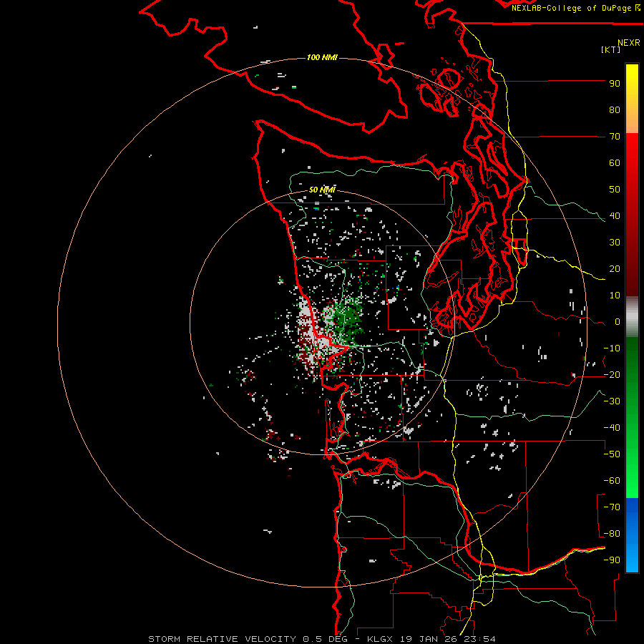Viewport: 644px width, 644px height.
Task: Click the -40 value on the velocity scale
Action: pyautogui.click(x=612, y=428)
